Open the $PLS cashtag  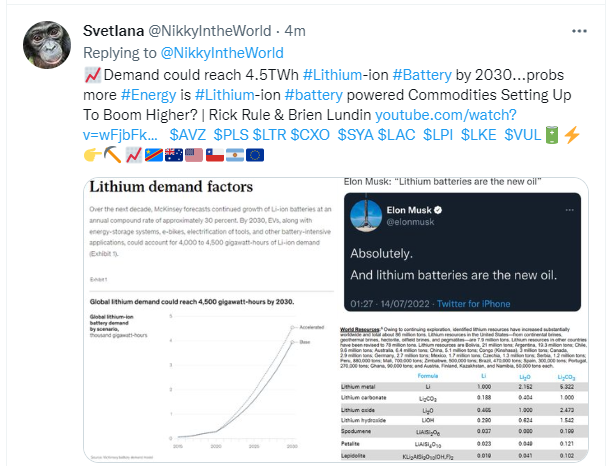click(x=231, y=135)
